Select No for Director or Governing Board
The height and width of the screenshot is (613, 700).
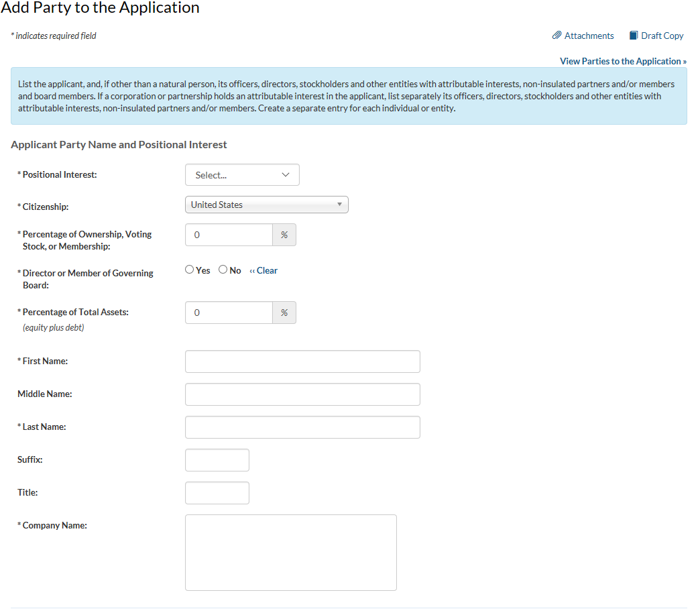click(x=223, y=270)
